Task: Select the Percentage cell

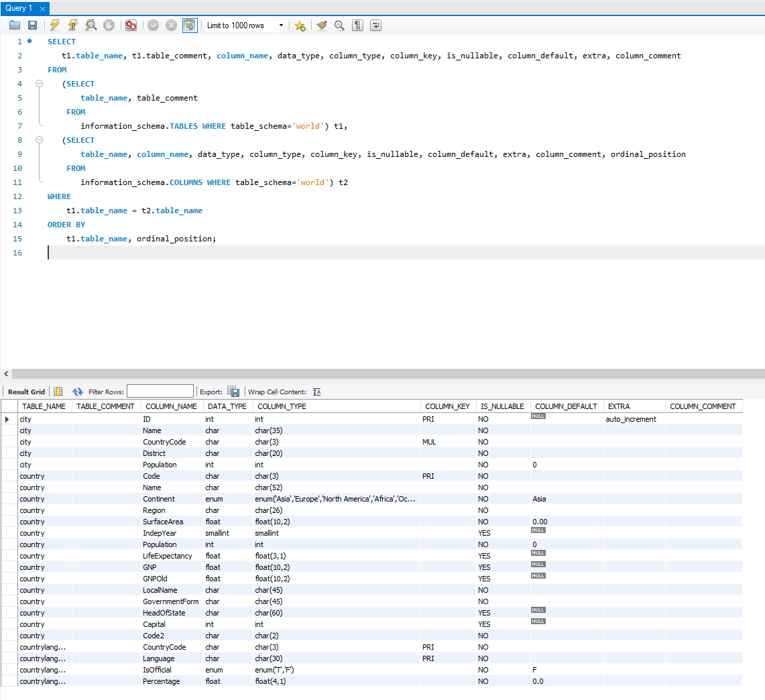Action: tap(172, 681)
